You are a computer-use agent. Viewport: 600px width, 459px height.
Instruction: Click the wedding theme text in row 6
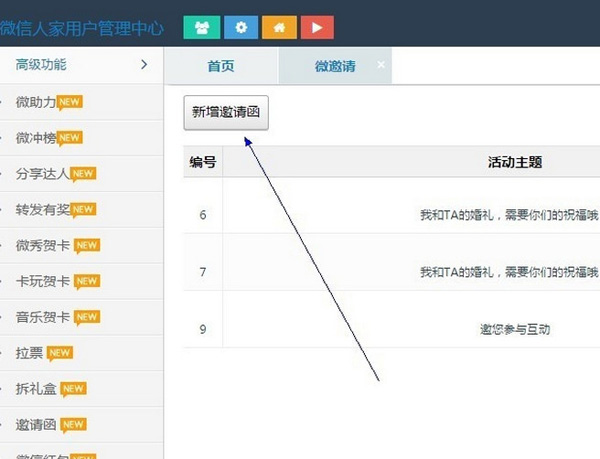coord(509,215)
